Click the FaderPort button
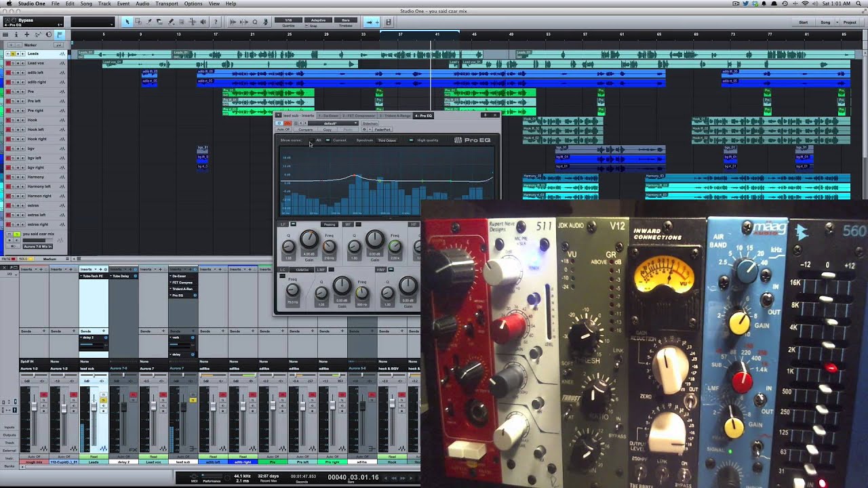Screen dimensions: 868x488 (382, 129)
